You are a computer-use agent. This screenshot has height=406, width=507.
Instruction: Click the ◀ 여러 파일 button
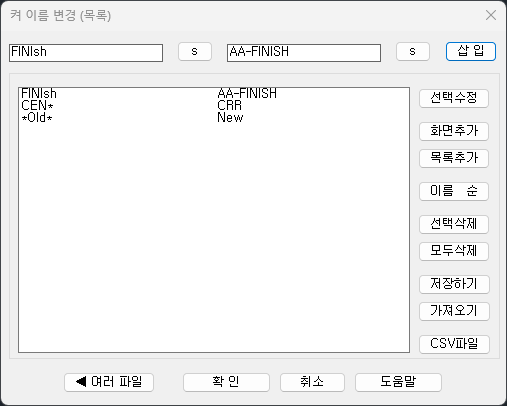(x=109, y=382)
